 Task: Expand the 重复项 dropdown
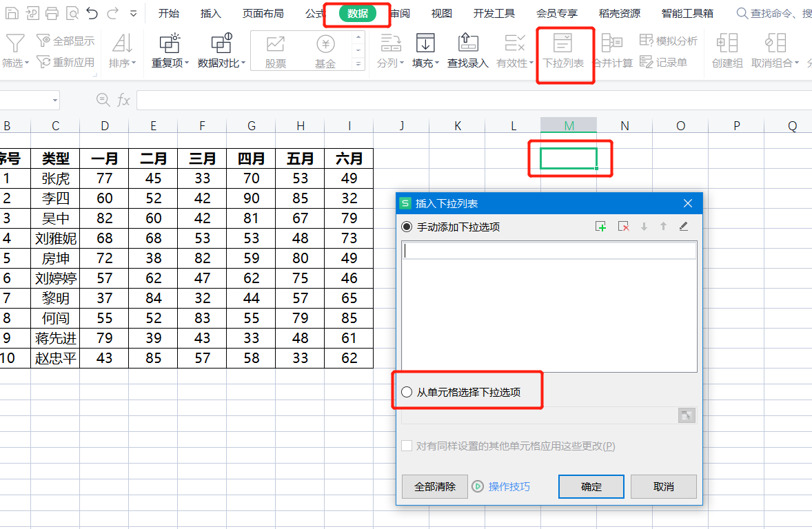[187, 63]
